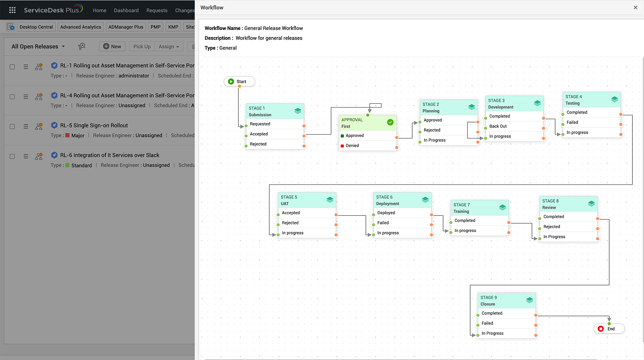Click the Start node play icon
This screenshot has height=360, width=644.
[x=231, y=81]
